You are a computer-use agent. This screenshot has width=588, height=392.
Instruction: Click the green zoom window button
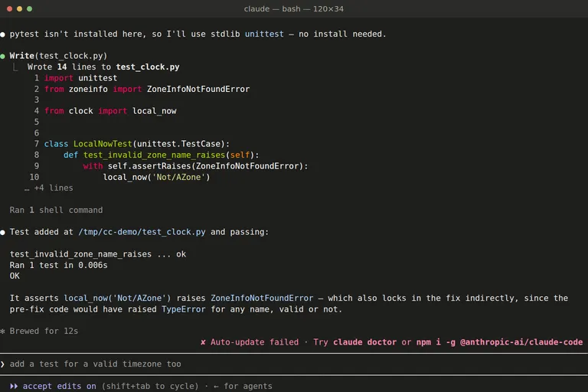(x=29, y=8)
